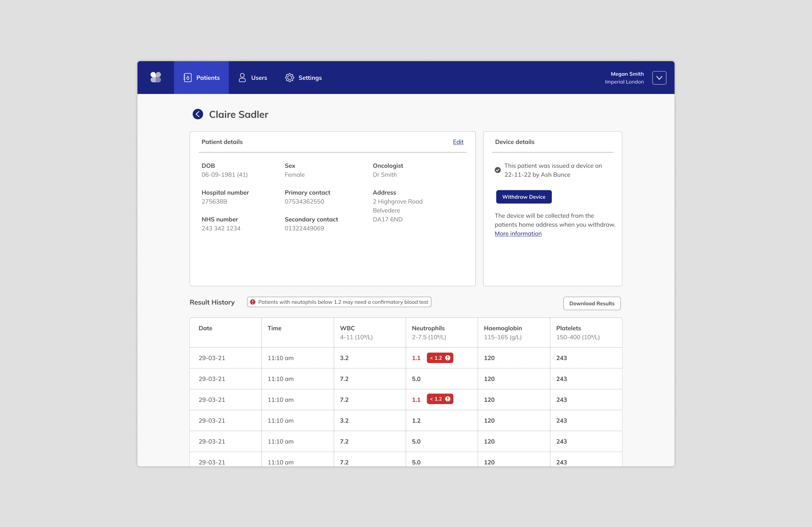This screenshot has height=527, width=812.
Task: Click the device issued checkmark icon
Action: 498,170
